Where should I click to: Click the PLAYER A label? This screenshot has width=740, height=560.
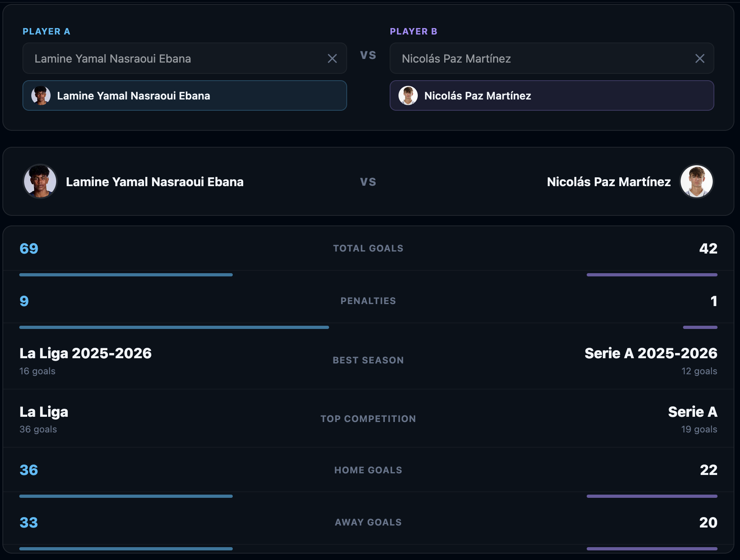tap(47, 31)
